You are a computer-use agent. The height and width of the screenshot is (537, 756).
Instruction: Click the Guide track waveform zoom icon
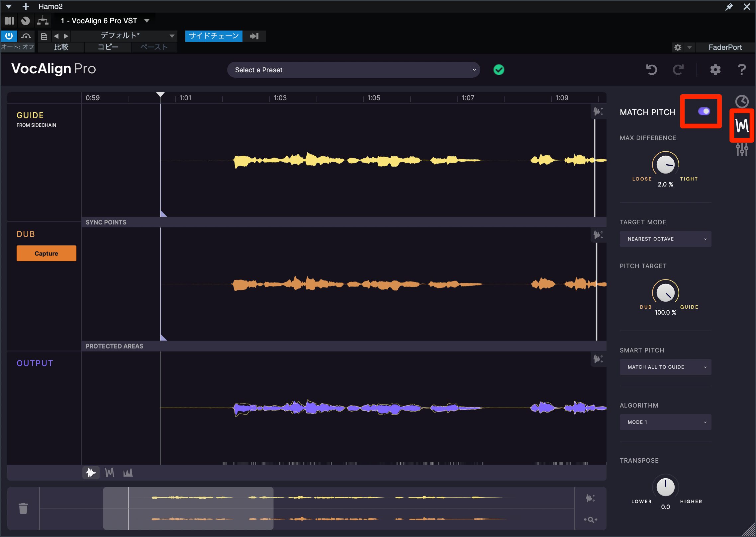coord(599,111)
